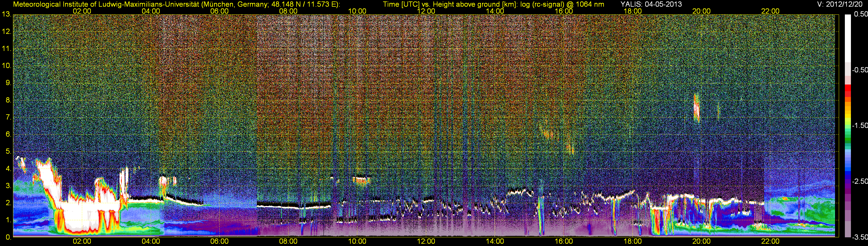Click the 16:00 label on the top time axis
This screenshot has height=246, width=868.
564,11
